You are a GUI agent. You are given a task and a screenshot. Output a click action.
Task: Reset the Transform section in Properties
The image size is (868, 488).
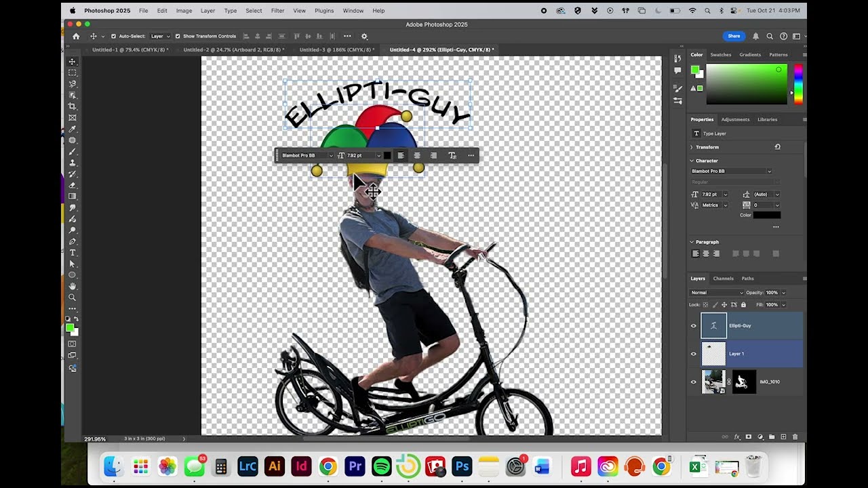(x=777, y=147)
